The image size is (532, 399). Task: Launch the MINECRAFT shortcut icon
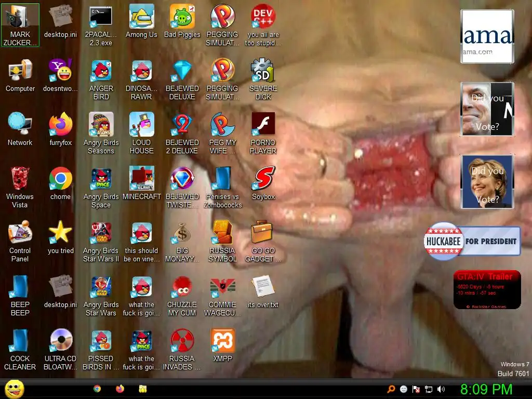coord(141,183)
